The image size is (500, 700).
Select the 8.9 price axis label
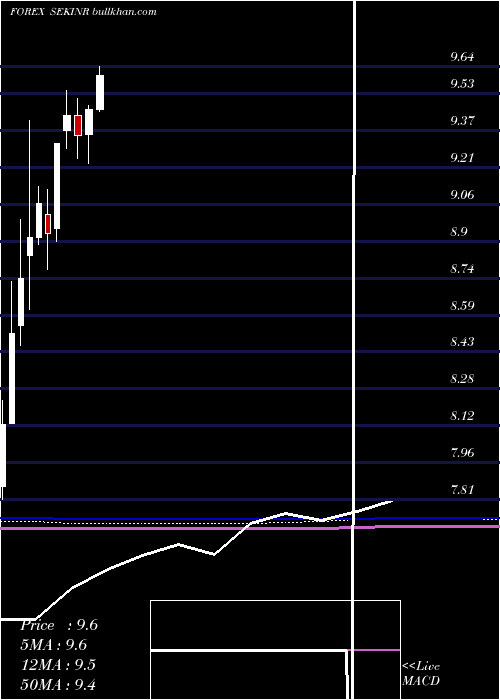[x=459, y=232]
